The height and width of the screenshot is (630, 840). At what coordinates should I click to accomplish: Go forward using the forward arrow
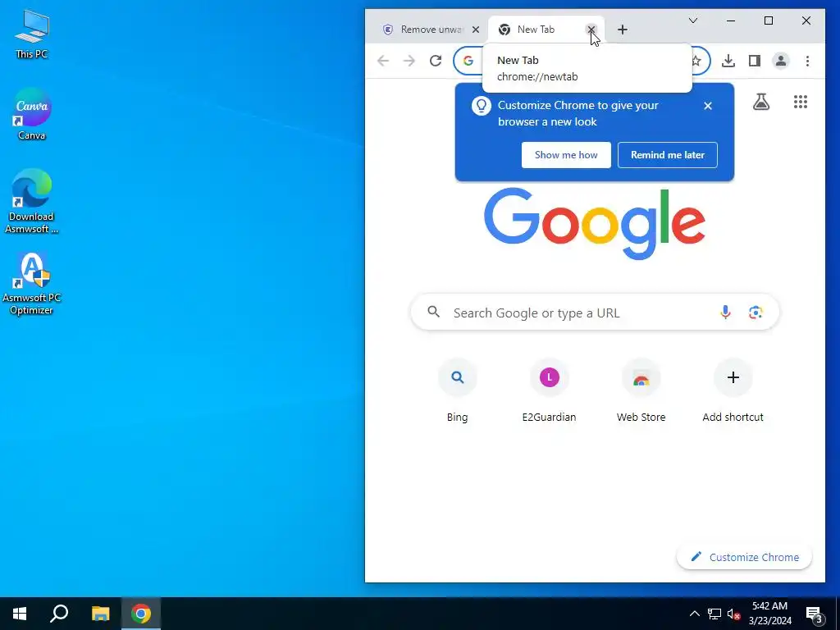[x=409, y=61]
